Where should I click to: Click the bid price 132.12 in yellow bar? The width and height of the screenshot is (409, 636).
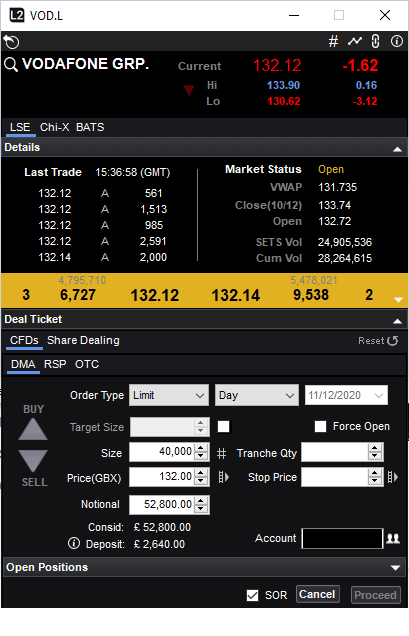point(155,295)
